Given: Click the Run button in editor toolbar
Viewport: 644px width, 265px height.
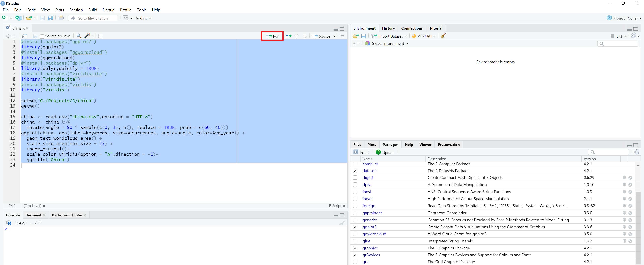Looking at the screenshot, I should [x=273, y=36].
